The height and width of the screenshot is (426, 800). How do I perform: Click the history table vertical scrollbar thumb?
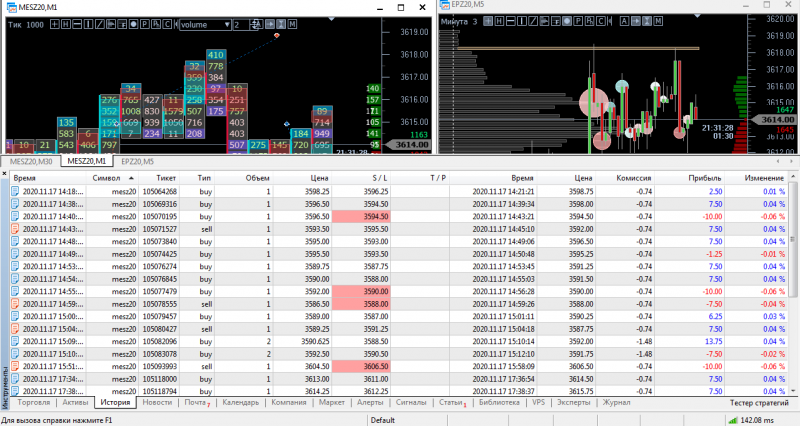coord(793,240)
